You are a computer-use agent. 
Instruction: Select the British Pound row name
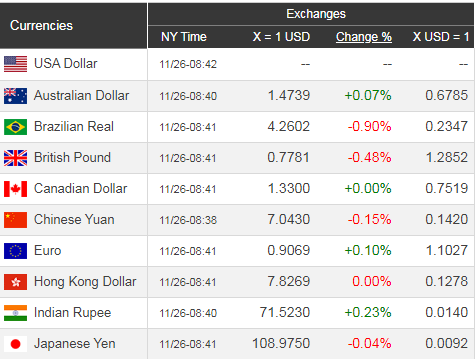pos(72,158)
